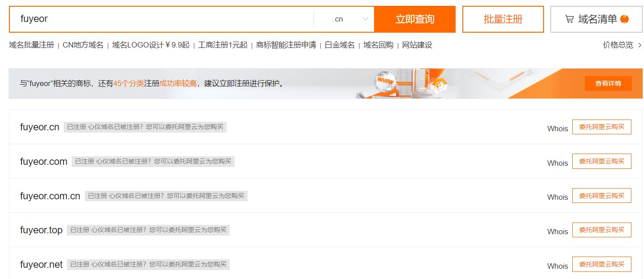Open 批量注册 bulk registration
The image size is (644, 279).
(x=503, y=19)
